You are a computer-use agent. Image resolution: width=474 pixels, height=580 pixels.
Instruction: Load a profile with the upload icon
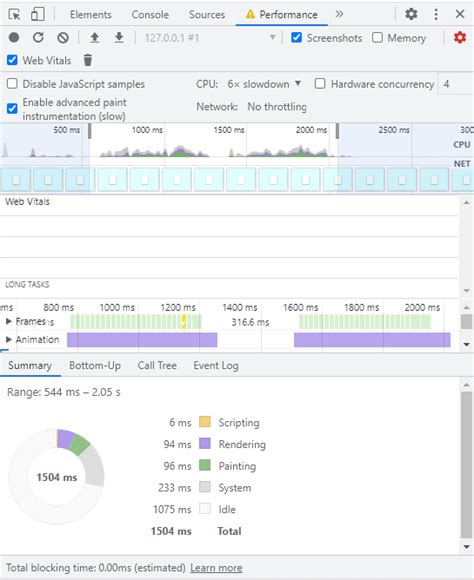pos(95,38)
